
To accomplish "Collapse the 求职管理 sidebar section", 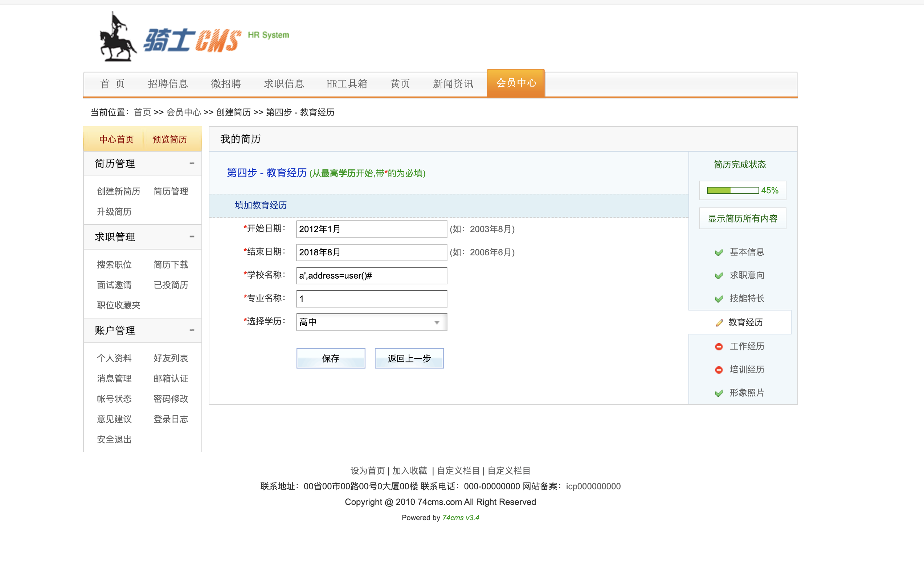I will [x=192, y=236].
